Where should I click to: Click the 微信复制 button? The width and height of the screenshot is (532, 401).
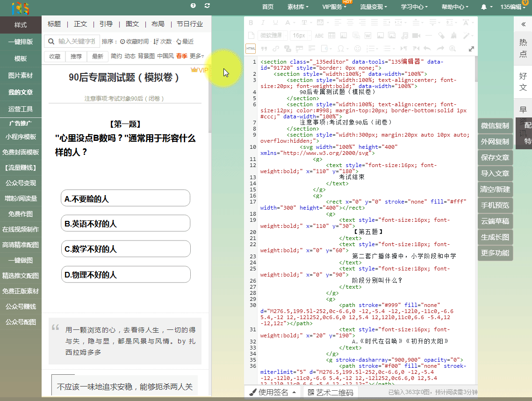coord(495,126)
